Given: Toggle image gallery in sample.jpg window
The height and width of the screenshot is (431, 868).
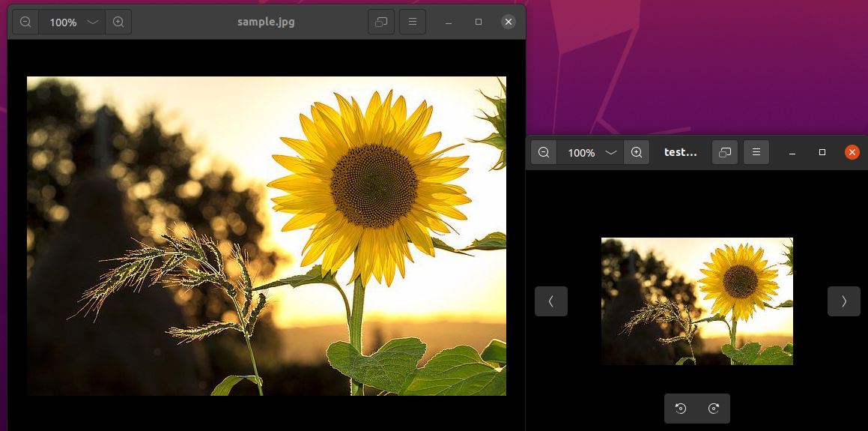Looking at the screenshot, I should (381, 22).
